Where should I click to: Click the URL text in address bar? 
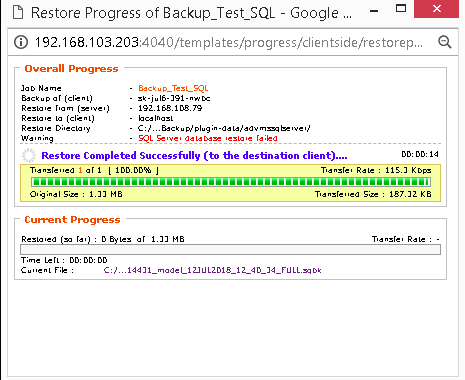click(229, 43)
